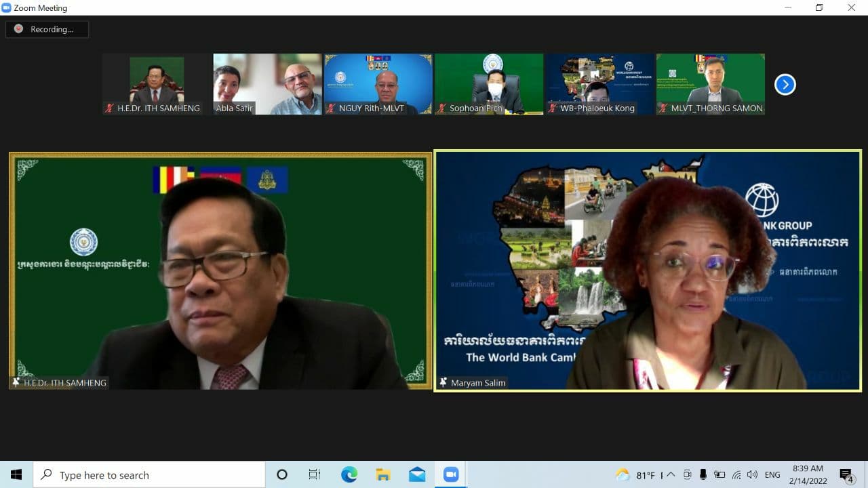Open the weather widget showing 81°F
Image resolution: width=868 pixels, height=488 pixels.
(x=639, y=475)
